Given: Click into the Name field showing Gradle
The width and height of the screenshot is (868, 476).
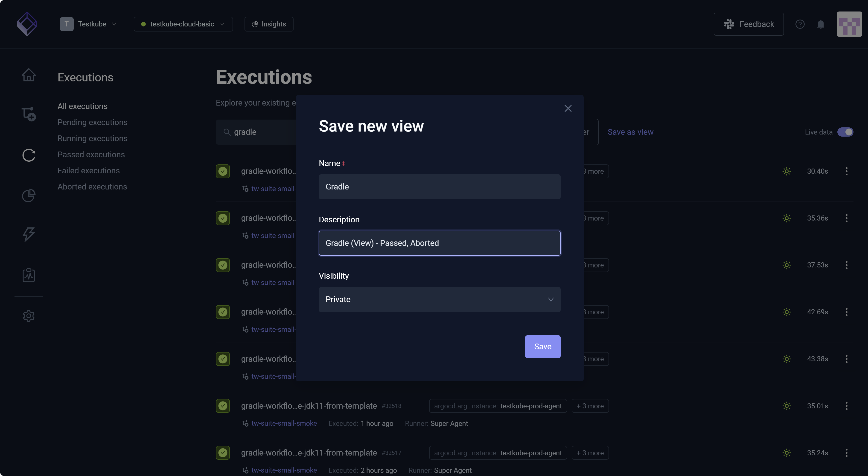Looking at the screenshot, I should pos(439,186).
